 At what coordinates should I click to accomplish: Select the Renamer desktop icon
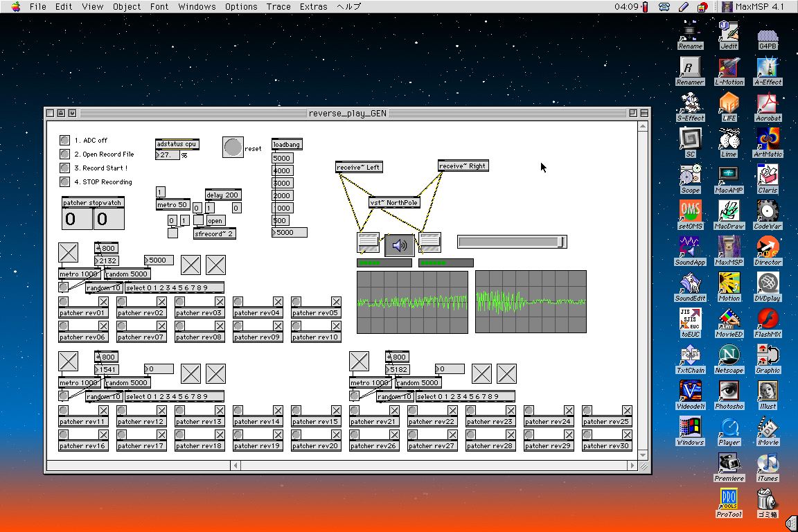click(x=690, y=71)
